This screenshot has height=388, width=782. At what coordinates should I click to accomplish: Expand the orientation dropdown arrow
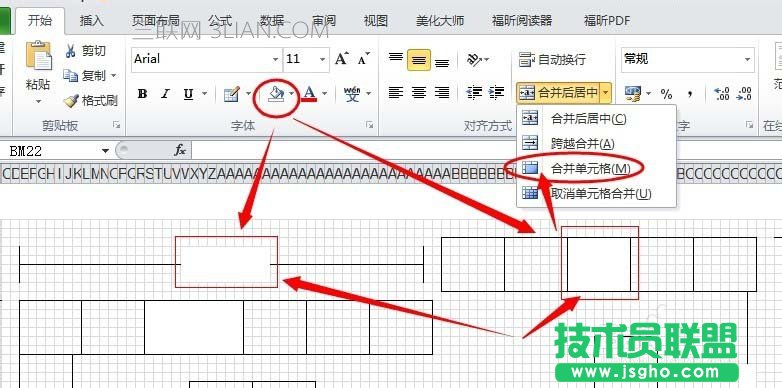pyautogui.click(x=486, y=60)
